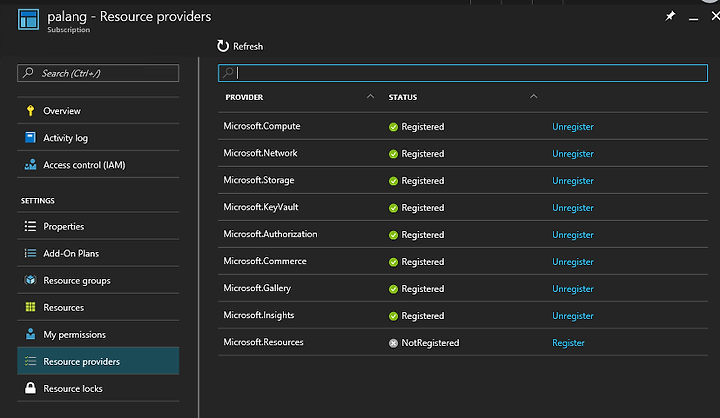Screen dimensions: 720x418
Task: Click the NotRegistered status text
Action: click(430, 343)
